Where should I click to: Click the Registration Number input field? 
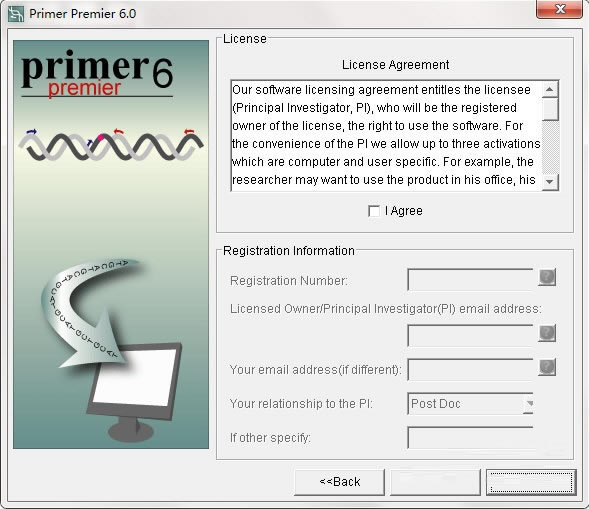pyautogui.click(x=470, y=279)
